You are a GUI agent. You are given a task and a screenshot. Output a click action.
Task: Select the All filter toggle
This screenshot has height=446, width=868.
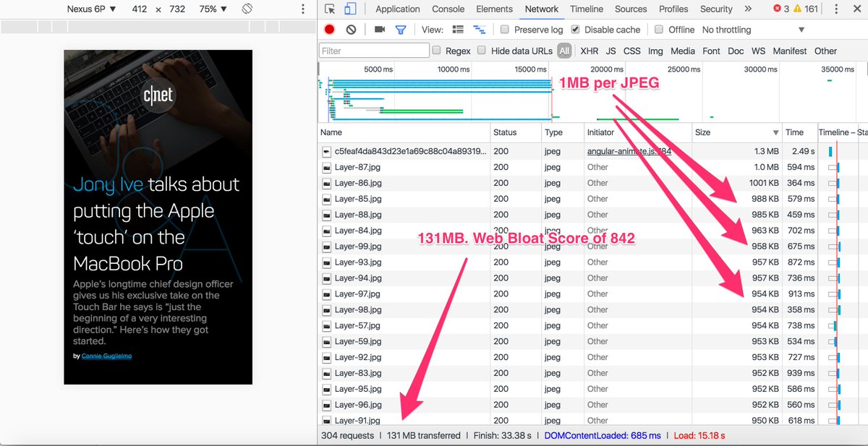point(564,51)
